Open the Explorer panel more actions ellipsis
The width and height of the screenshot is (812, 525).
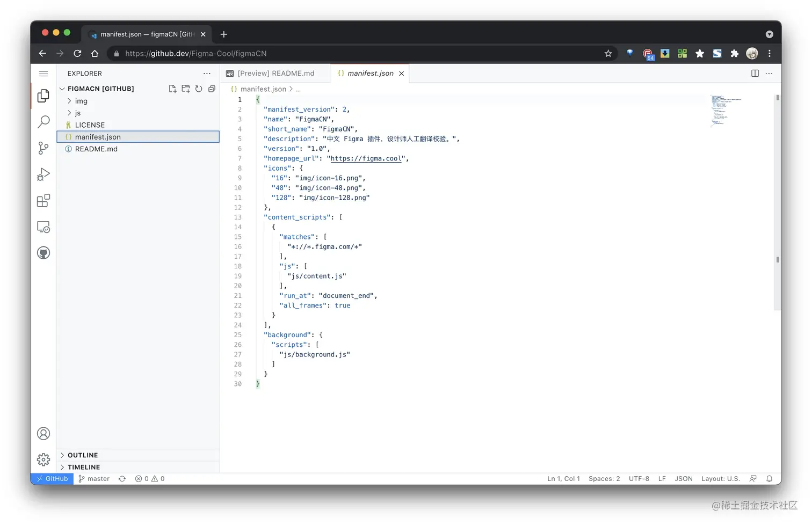207,74
